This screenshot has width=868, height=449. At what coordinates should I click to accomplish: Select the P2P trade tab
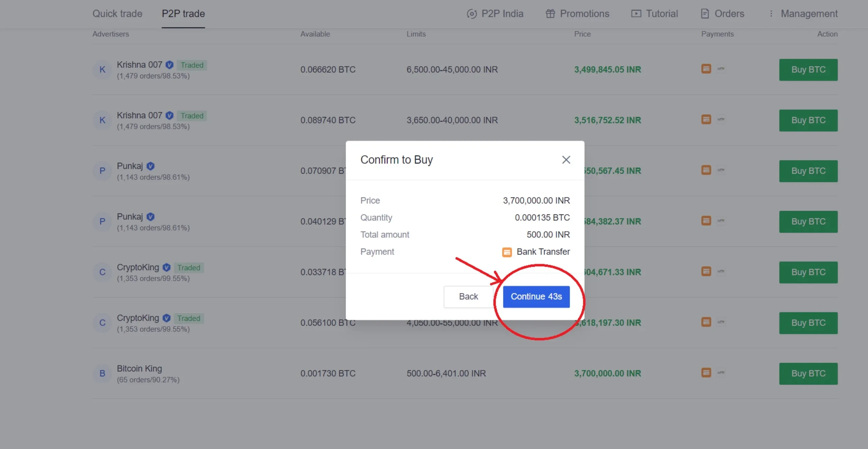pyautogui.click(x=183, y=14)
